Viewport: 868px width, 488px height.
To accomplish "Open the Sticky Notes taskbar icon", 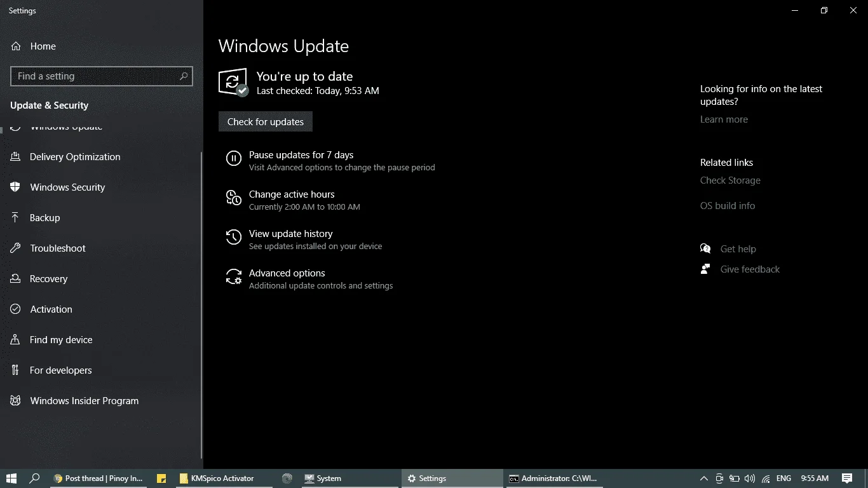I will click(161, 478).
